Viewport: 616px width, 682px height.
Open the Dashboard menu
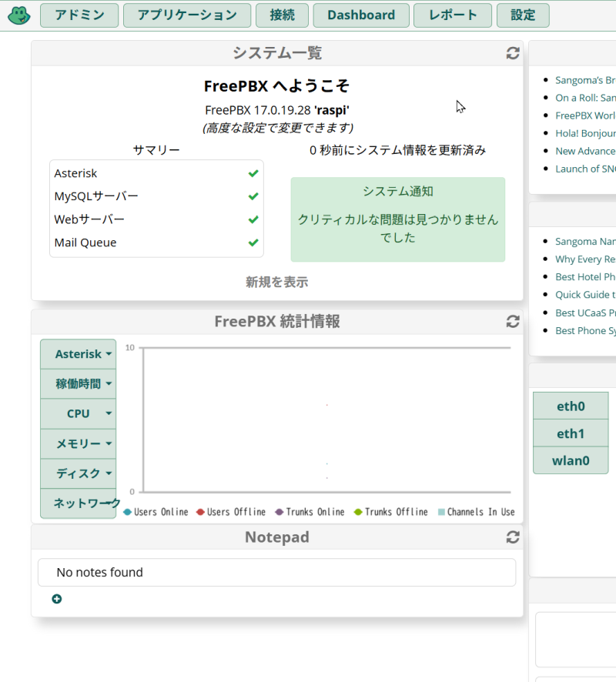[x=361, y=15]
